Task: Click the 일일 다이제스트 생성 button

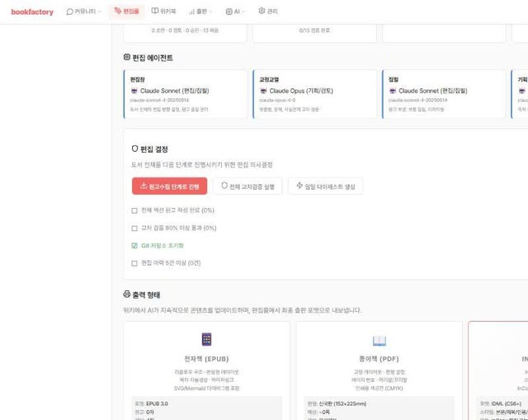Action: point(326,186)
